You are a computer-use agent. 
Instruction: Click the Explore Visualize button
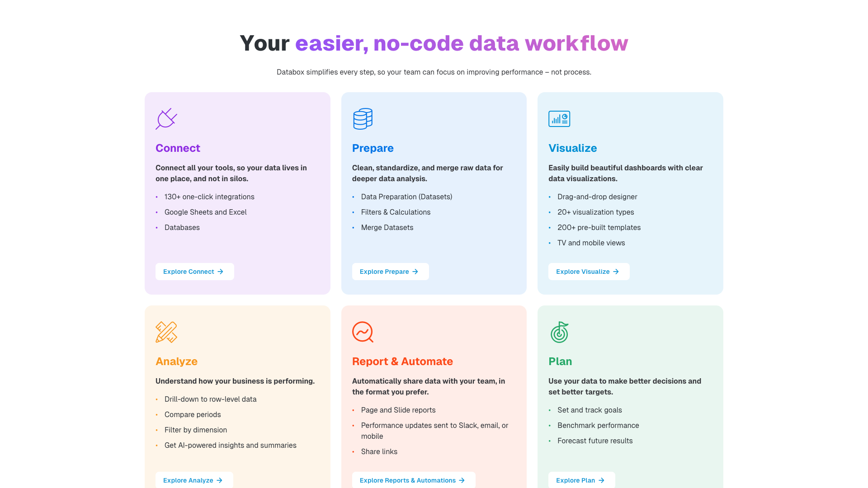[x=589, y=272]
